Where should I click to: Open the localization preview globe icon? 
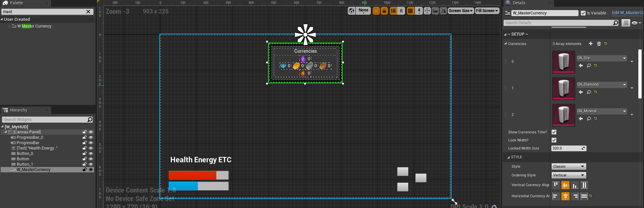(351, 11)
